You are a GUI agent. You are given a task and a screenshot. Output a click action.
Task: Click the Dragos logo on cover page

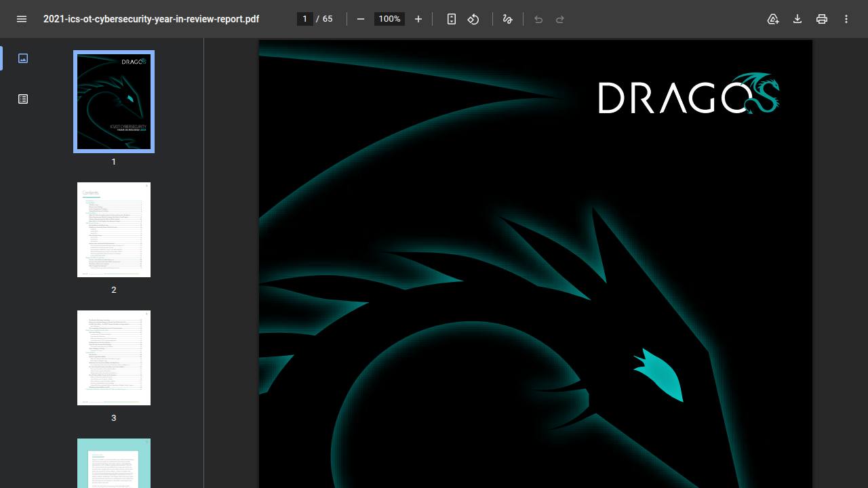(689, 94)
